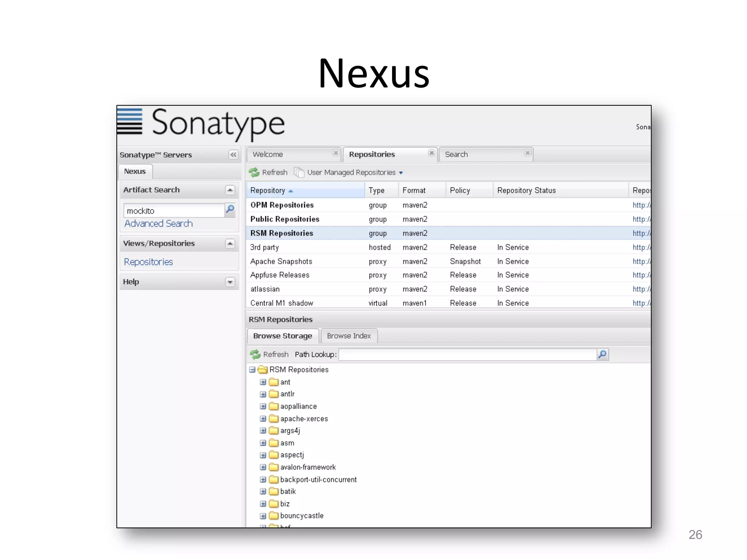The image size is (747, 560).
Task: Open the atlassian repository URL link
Action: click(x=642, y=289)
